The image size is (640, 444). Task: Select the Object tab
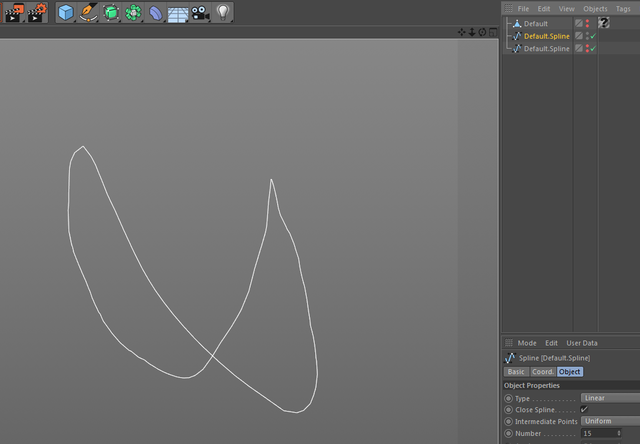570,372
